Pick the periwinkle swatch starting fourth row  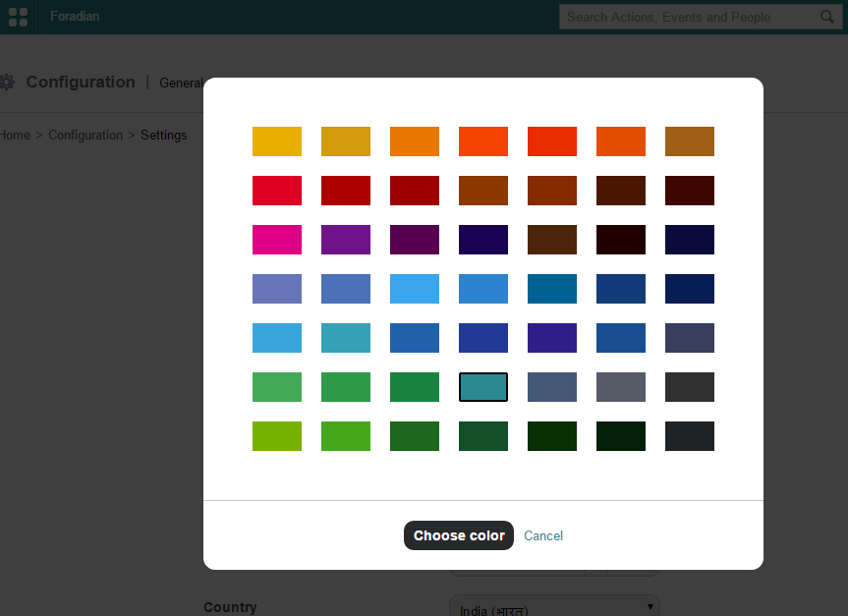click(x=277, y=289)
